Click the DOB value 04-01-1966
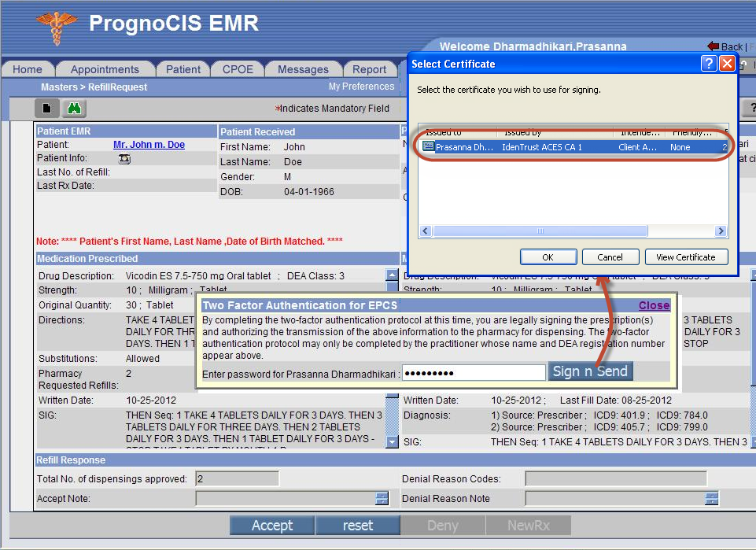This screenshot has height=550, width=756. click(309, 192)
